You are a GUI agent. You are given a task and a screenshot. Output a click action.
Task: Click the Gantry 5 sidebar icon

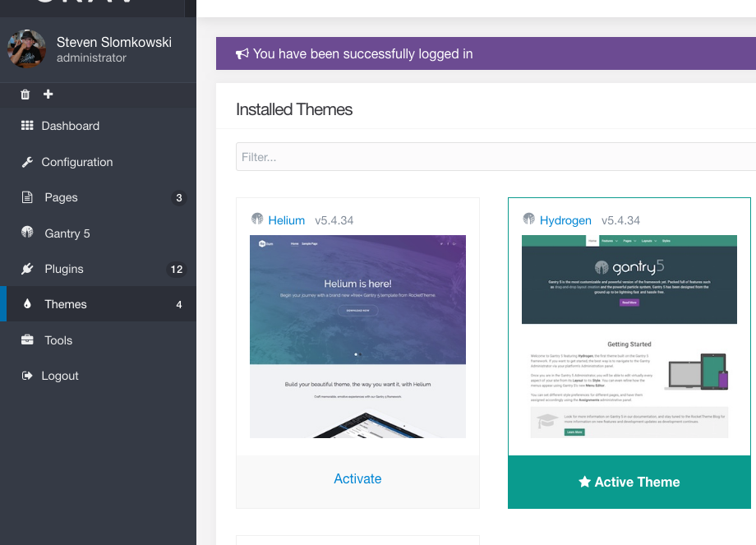tap(27, 233)
